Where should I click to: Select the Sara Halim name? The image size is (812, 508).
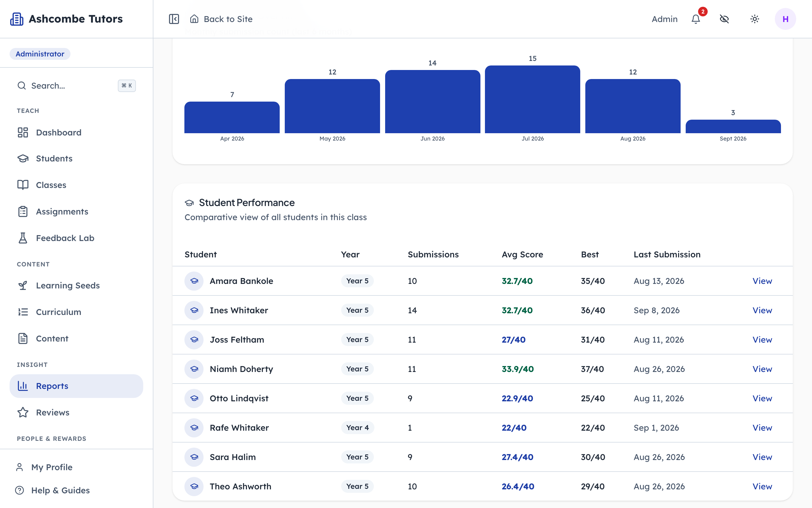click(233, 457)
